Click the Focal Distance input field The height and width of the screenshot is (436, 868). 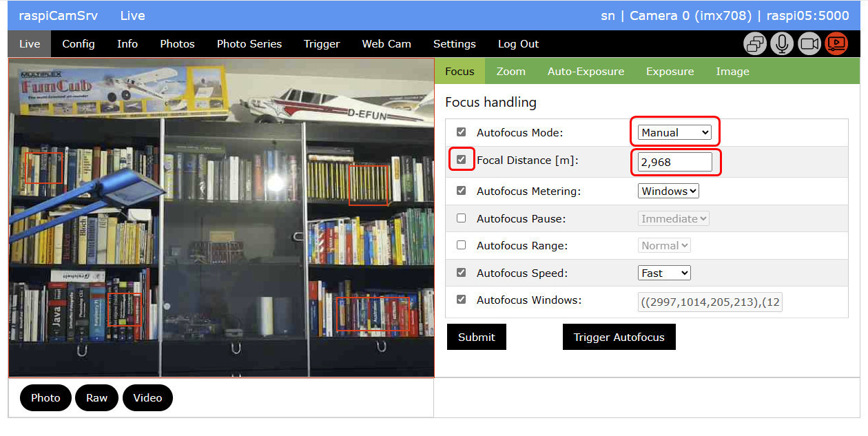pyautogui.click(x=674, y=162)
